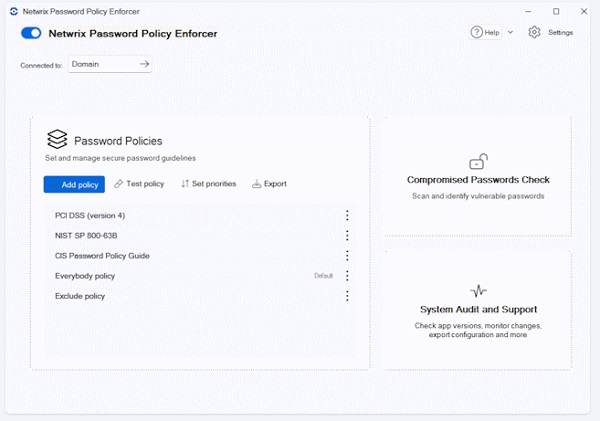Screen dimensions: 600x421
Task: Open System Audit and Support panel
Action: (478, 310)
